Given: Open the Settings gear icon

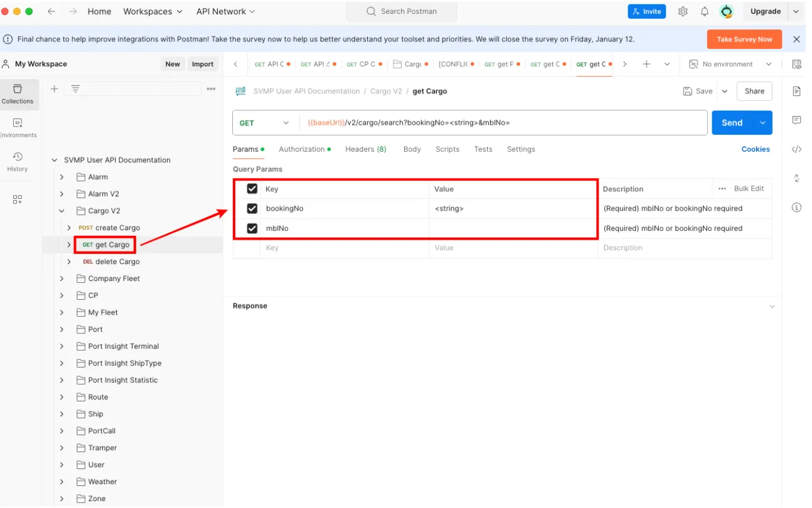Looking at the screenshot, I should 683,11.
